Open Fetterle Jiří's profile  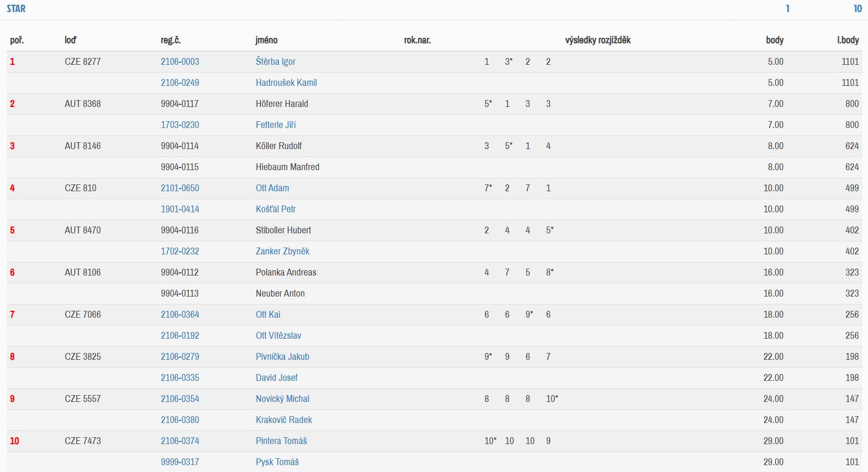(x=276, y=125)
